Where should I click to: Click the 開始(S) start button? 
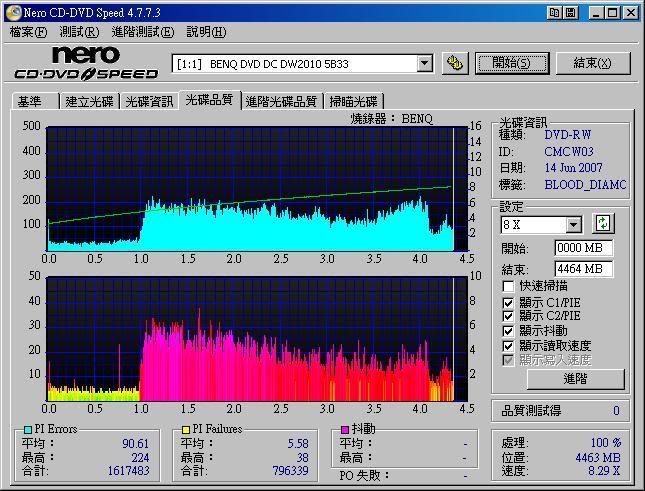click(x=512, y=63)
